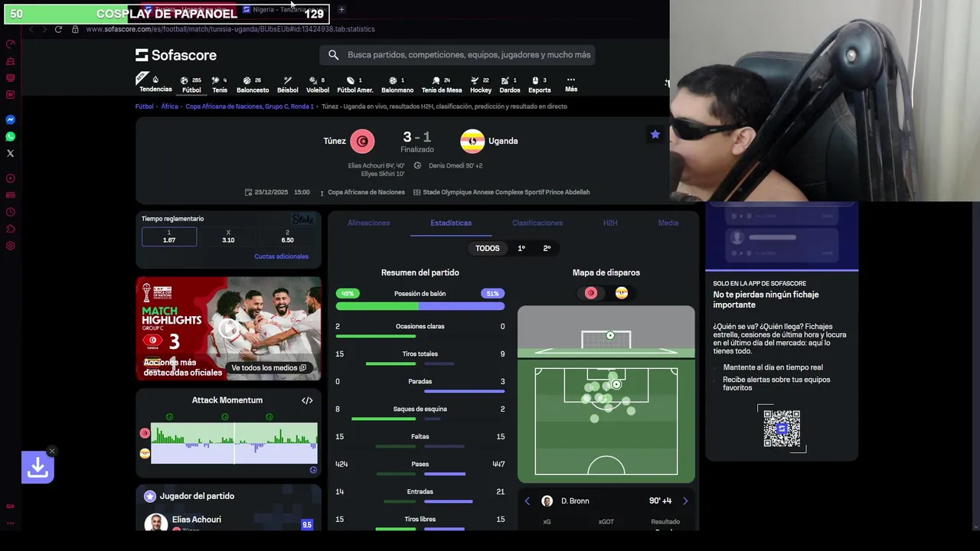Select the Tenis sport icon
Screen dimensions: 980x551
220,84
